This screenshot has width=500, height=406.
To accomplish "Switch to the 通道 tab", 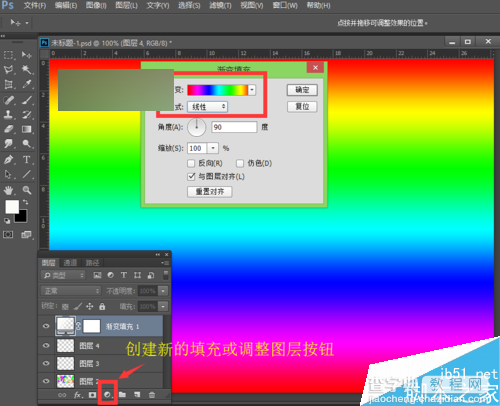I will [x=70, y=263].
